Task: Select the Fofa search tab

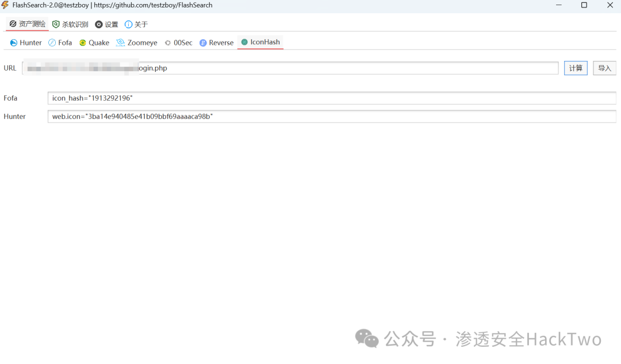Action: [60, 43]
